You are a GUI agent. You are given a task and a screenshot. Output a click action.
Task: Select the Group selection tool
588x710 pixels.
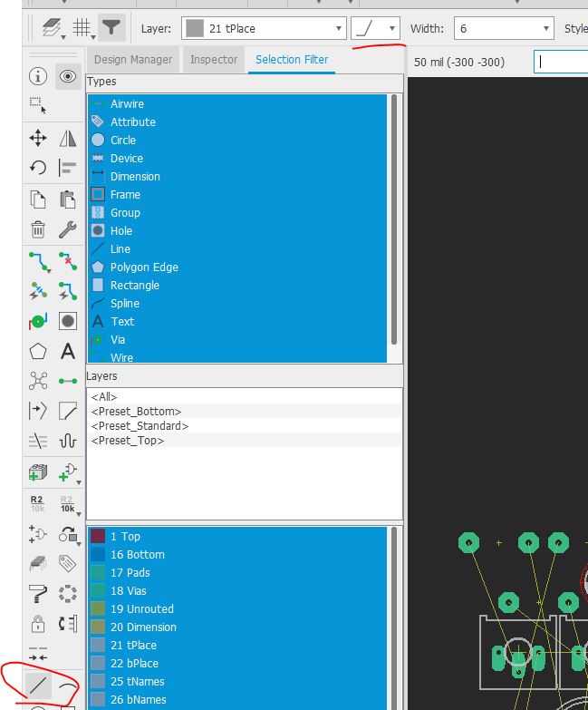[38, 105]
